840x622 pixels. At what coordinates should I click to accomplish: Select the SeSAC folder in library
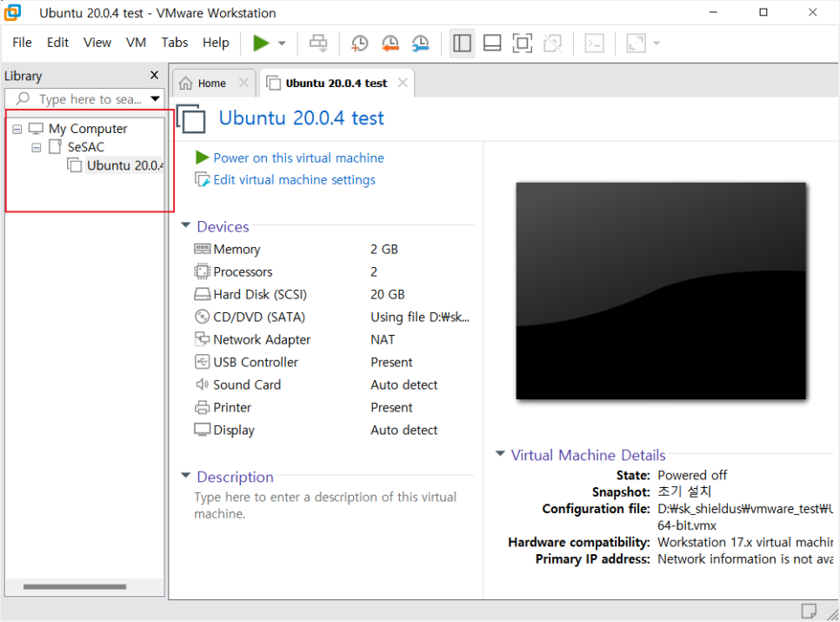86,147
